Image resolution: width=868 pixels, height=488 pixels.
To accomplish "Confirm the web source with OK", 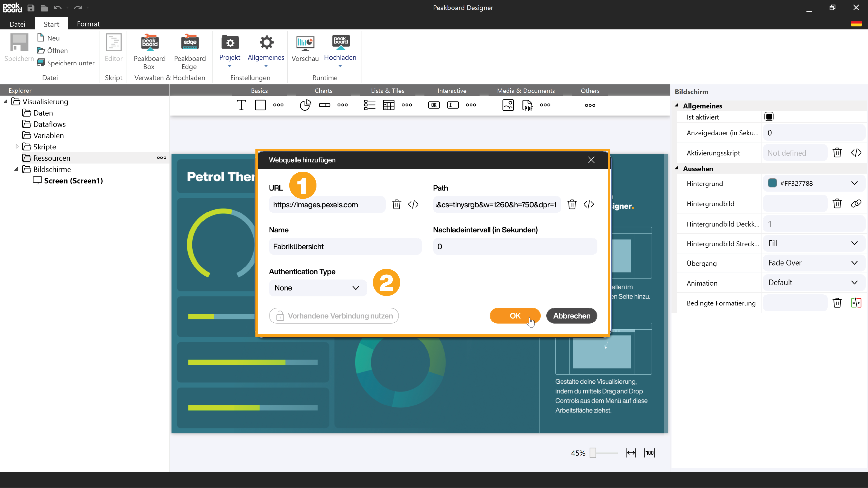I will (x=515, y=316).
